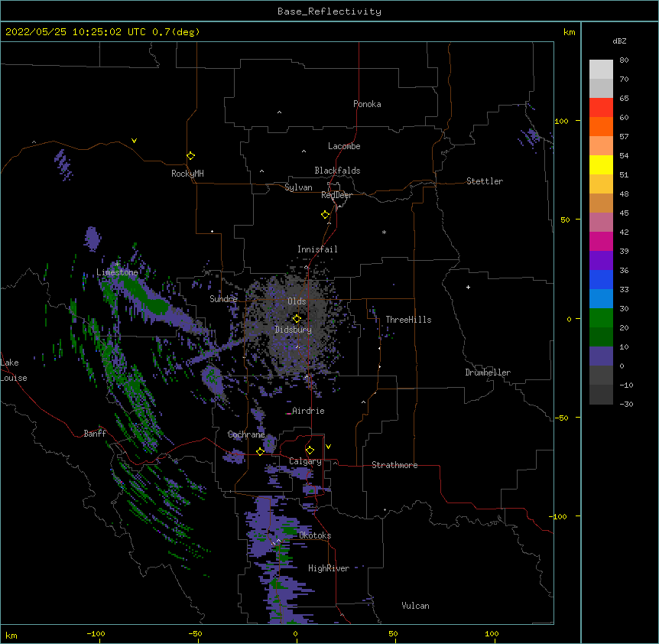Click the Limestone label
Viewport: 659px width, 644px height.
117,272
